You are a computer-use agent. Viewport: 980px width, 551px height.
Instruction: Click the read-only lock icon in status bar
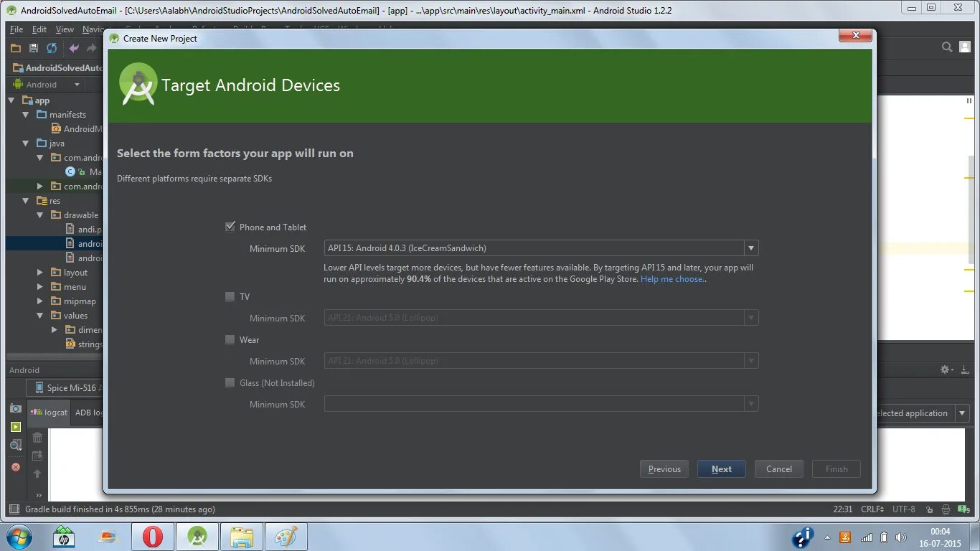[x=929, y=509]
